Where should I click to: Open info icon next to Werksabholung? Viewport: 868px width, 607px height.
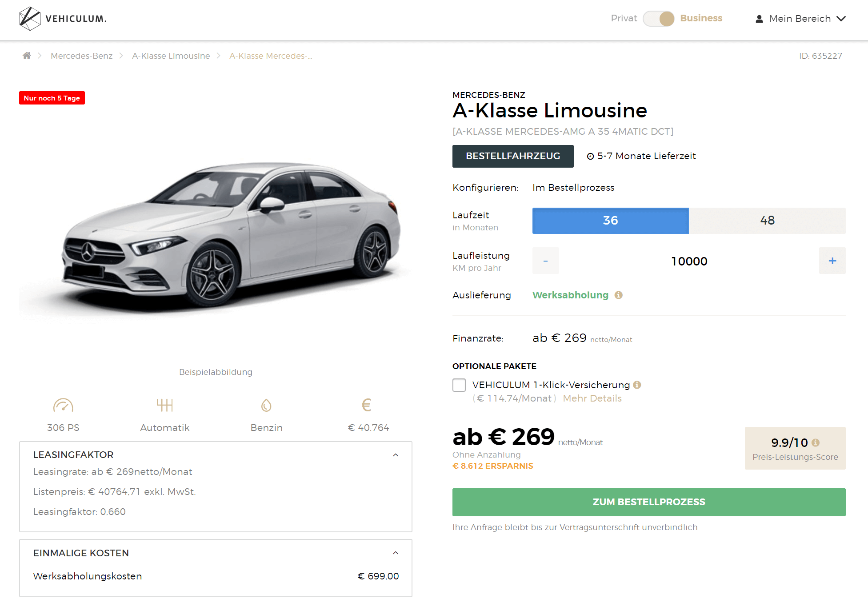point(619,295)
